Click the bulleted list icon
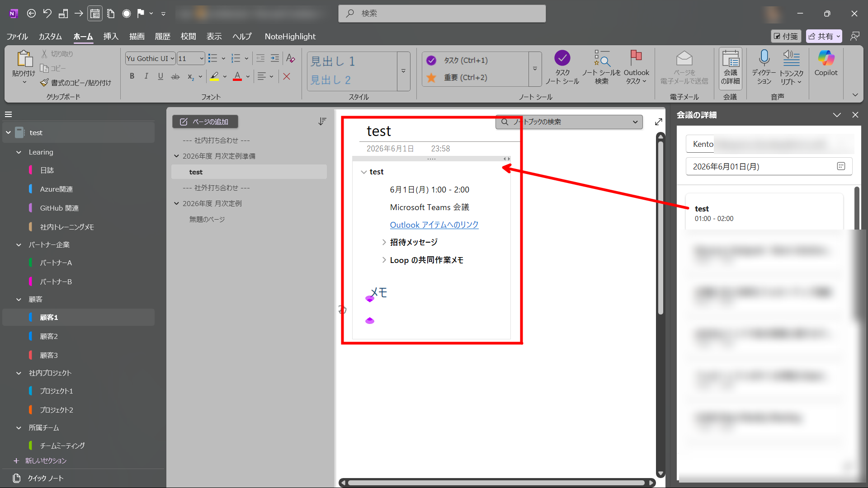Screen dimensions: 868x488 212,58
